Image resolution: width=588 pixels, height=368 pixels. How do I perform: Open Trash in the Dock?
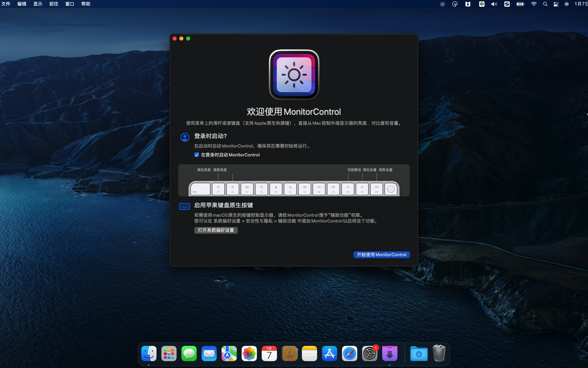pos(439,353)
